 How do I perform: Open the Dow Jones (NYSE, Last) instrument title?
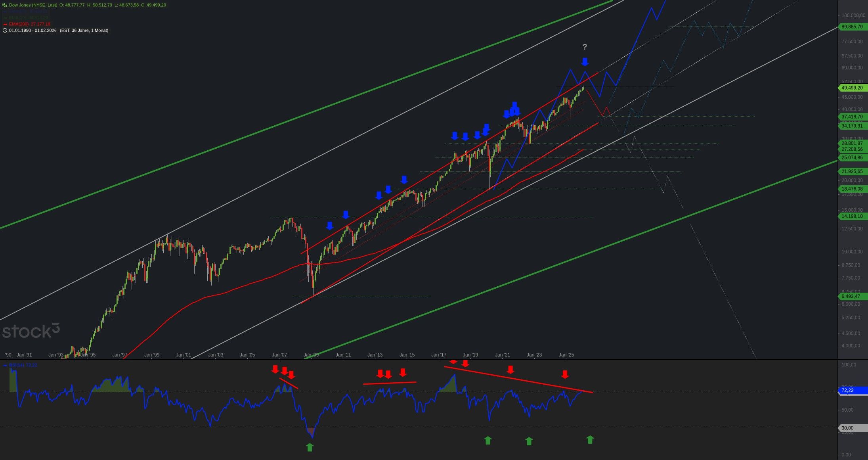(33, 5)
